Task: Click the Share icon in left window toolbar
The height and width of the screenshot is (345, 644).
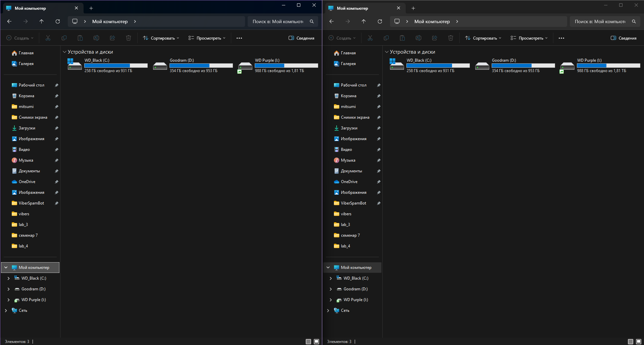Action: pos(112,38)
